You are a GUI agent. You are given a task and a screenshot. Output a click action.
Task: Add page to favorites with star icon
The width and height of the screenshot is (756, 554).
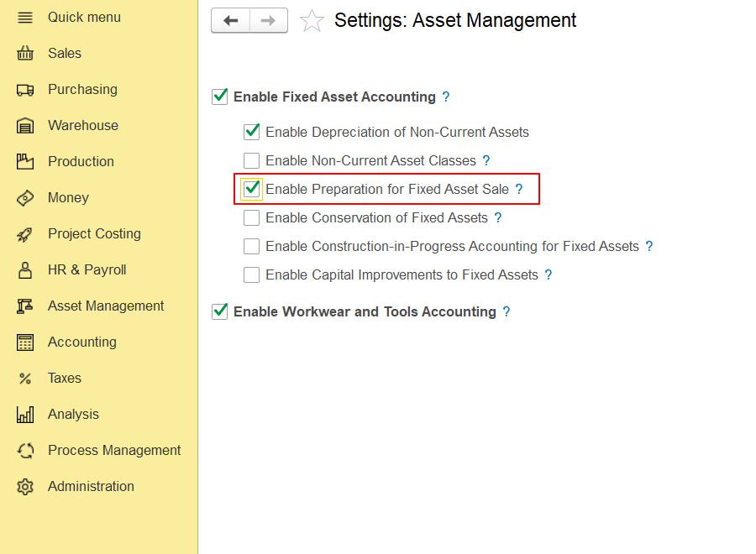(312, 21)
